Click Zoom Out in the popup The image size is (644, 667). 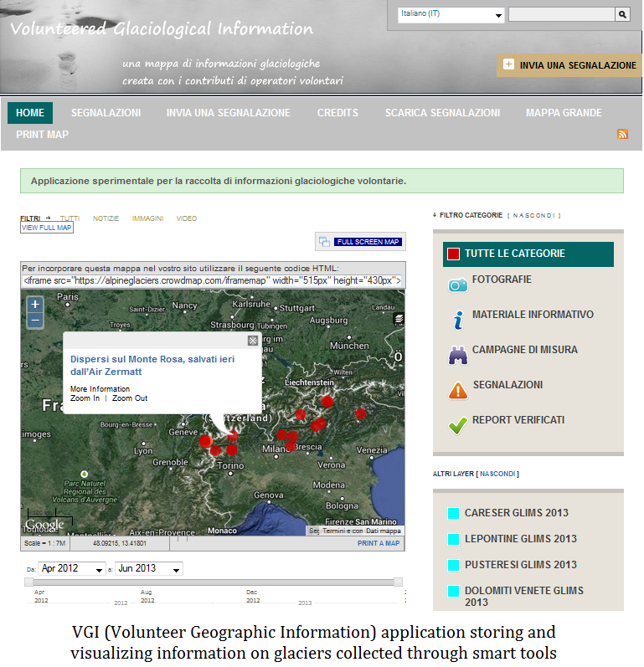point(130,398)
